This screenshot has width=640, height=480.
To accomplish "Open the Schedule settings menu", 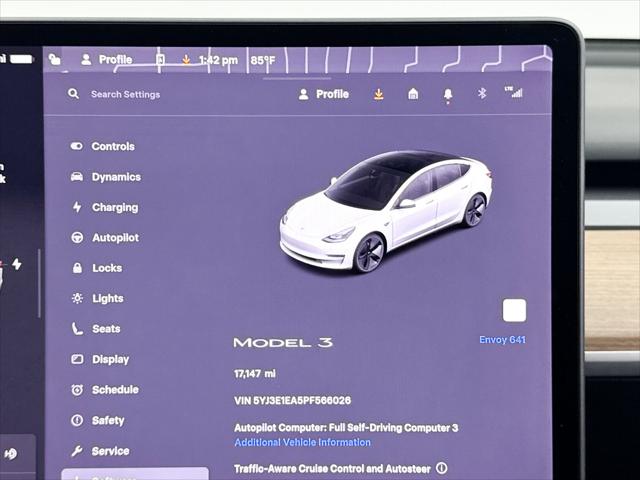I will click(x=105, y=390).
